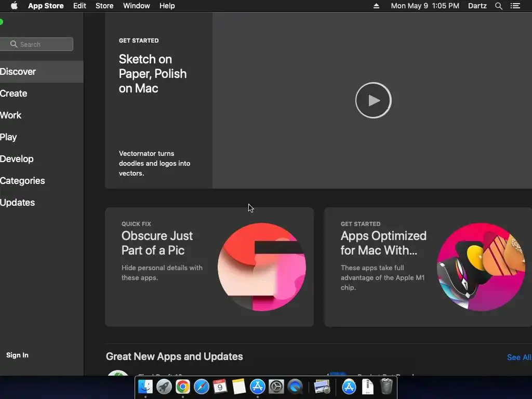Screen dimensions: 532x399
Task: Click Hide personal details with these apps text
Action: coord(162,272)
